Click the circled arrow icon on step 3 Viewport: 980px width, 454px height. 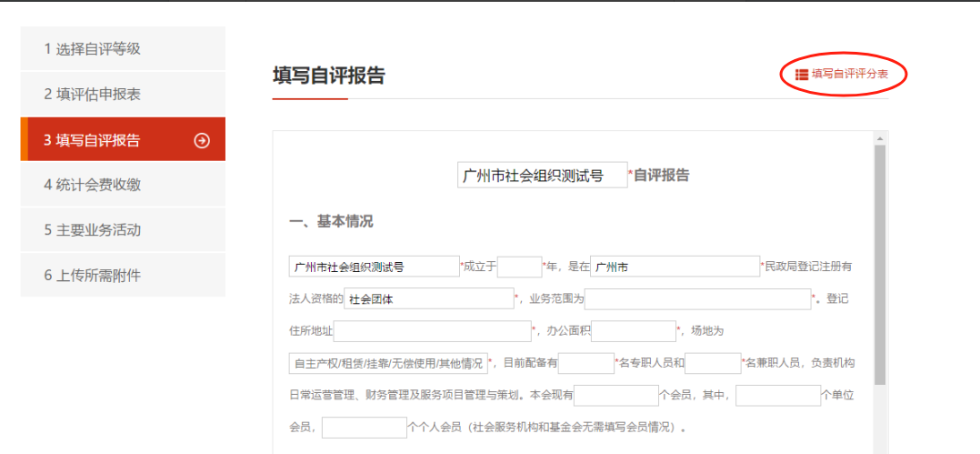pyautogui.click(x=202, y=140)
